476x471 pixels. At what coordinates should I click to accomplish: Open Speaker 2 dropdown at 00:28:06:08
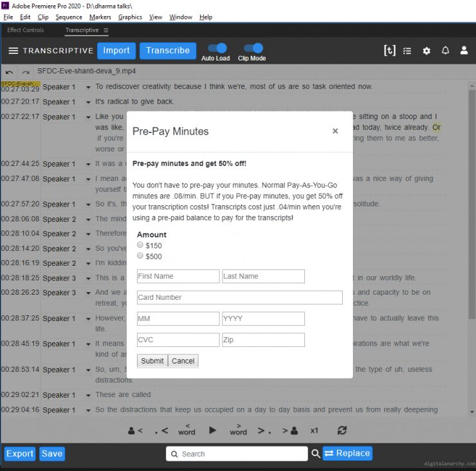[88, 219]
